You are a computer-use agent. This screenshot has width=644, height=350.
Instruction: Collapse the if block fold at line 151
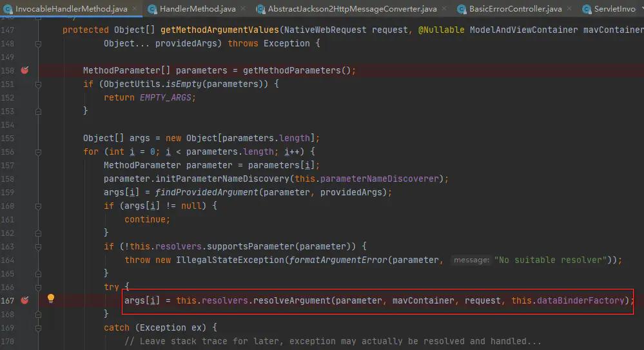[38, 84]
